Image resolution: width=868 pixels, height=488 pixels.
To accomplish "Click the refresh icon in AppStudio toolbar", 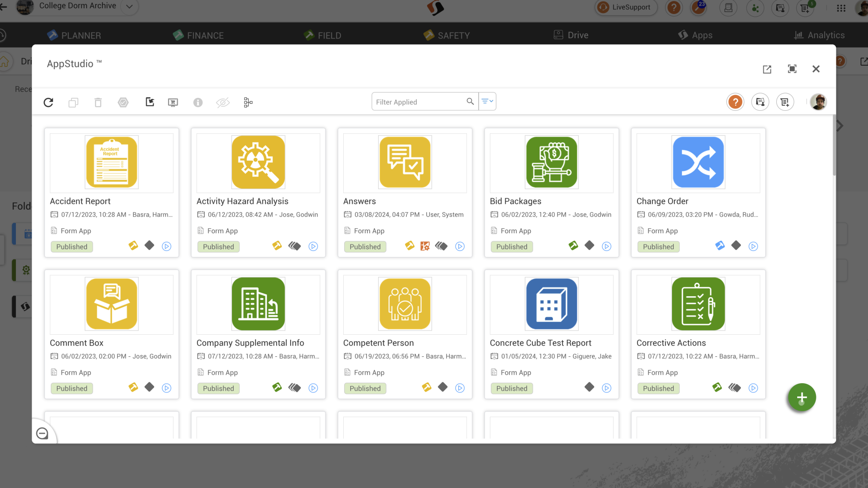I will click(x=48, y=102).
